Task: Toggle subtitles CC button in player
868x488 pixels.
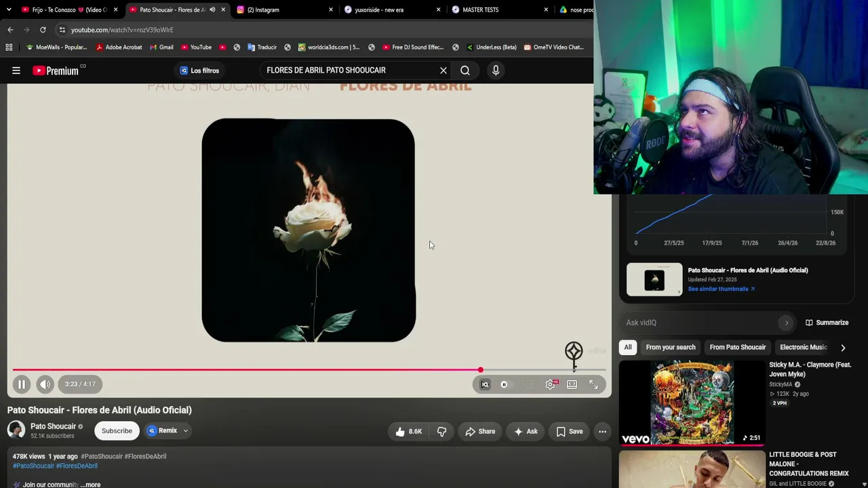Action: pyautogui.click(x=528, y=384)
